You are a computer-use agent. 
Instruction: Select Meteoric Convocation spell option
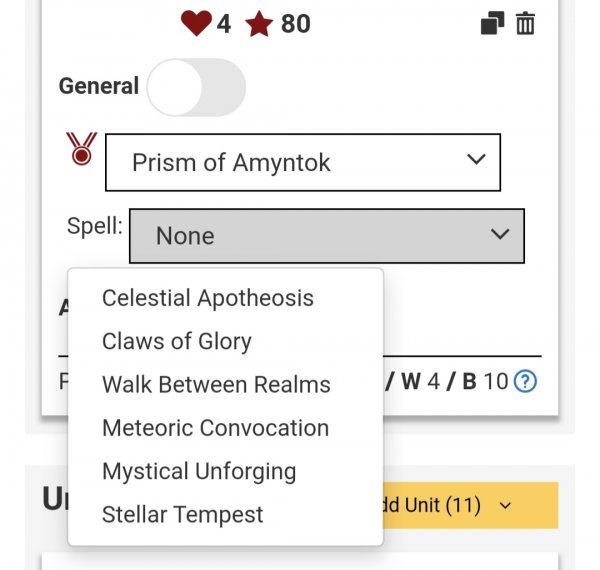[215, 428]
